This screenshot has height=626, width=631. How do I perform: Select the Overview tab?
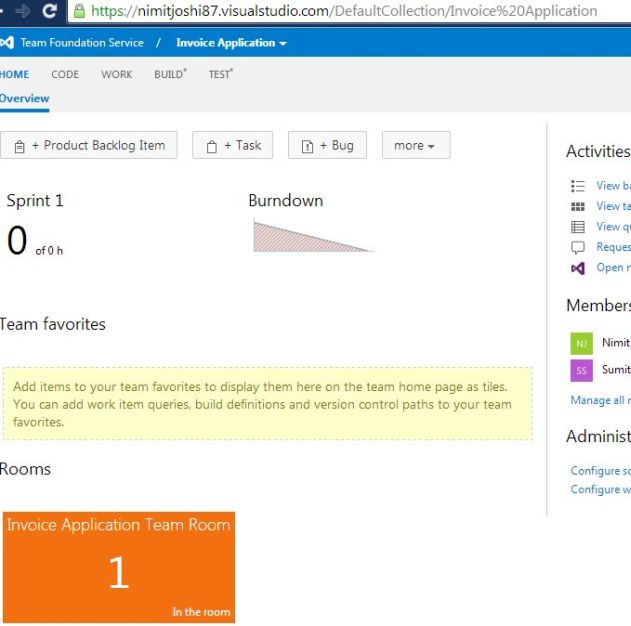pos(25,98)
